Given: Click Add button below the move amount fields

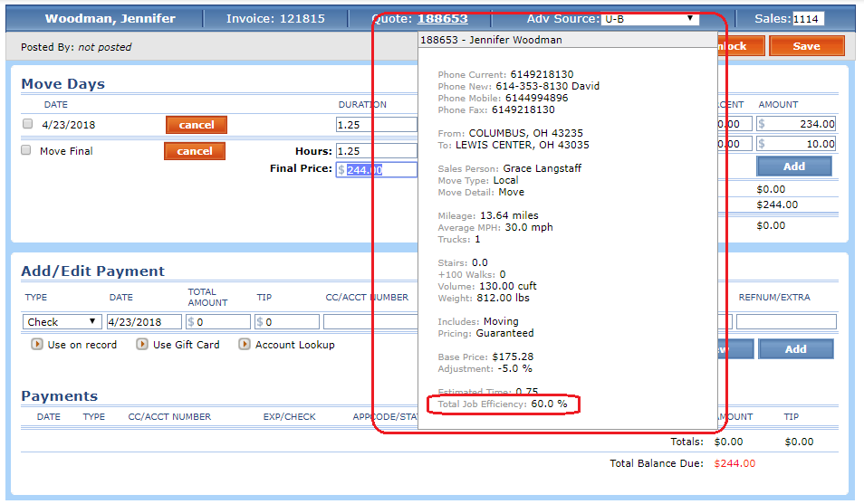Looking at the screenshot, I should (x=793, y=166).
